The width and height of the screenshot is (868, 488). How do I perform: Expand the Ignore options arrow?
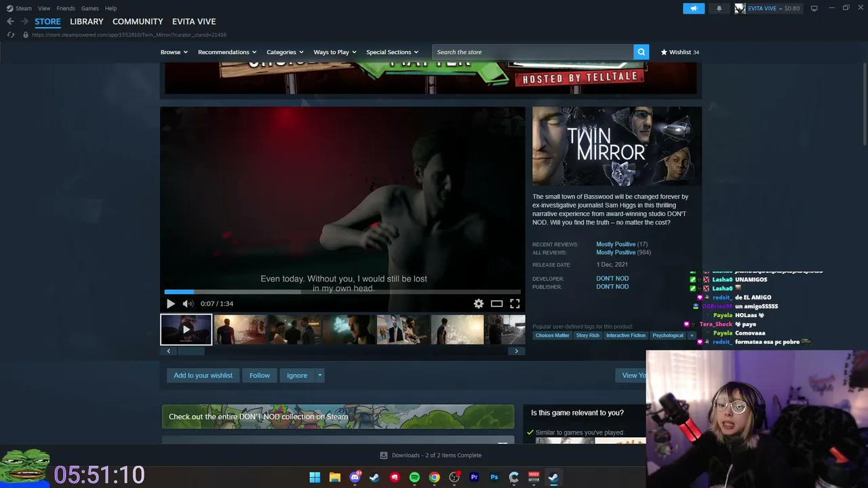[320, 375]
